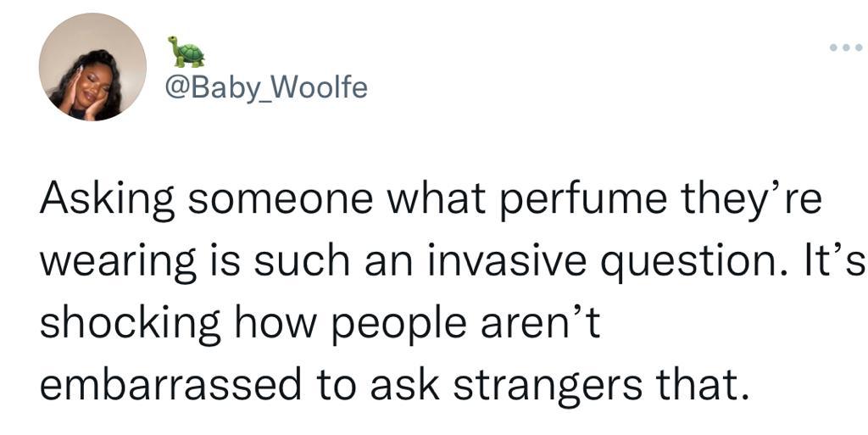Open the three-dot more options menu

click(845, 48)
